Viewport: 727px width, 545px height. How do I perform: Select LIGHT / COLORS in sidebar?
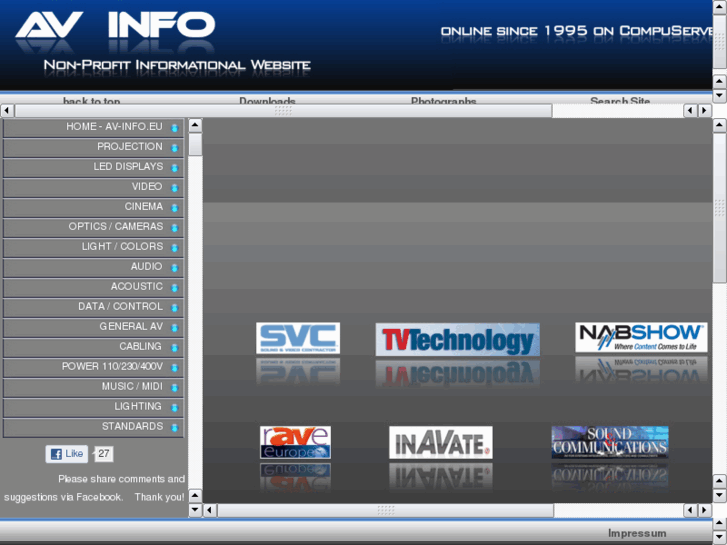point(93,247)
